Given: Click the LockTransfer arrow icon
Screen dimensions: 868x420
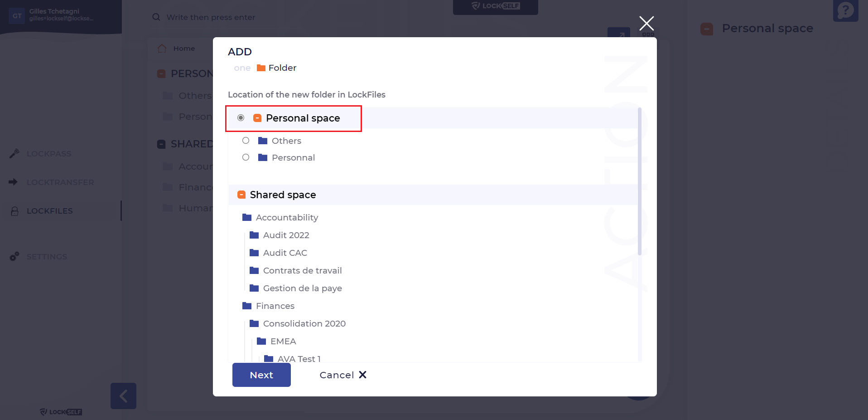Looking at the screenshot, I should pyautogui.click(x=13, y=182).
